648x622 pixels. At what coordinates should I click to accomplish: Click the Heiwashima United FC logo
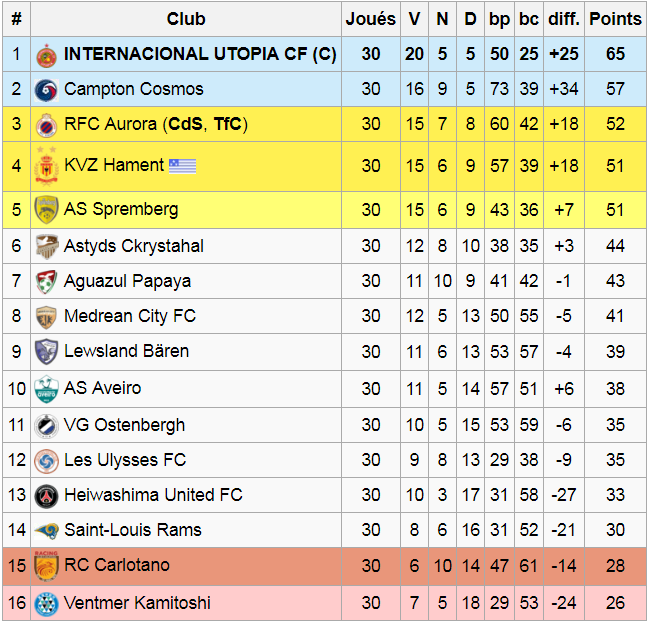46,496
